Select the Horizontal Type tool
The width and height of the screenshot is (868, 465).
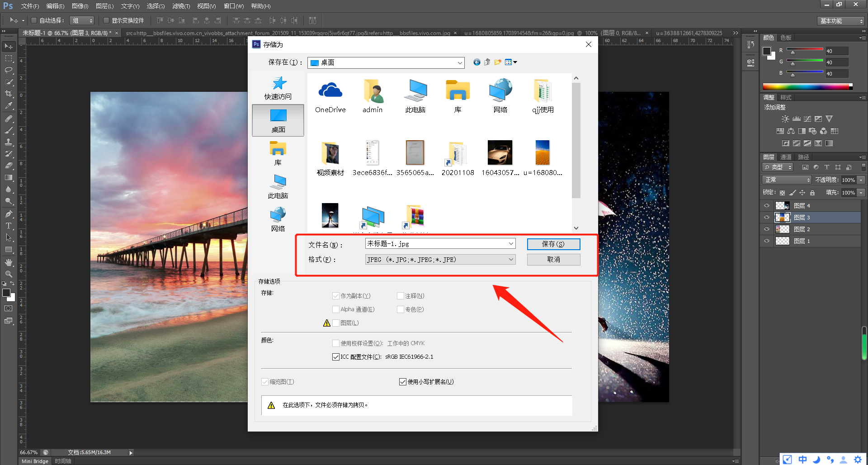coord(9,226)
